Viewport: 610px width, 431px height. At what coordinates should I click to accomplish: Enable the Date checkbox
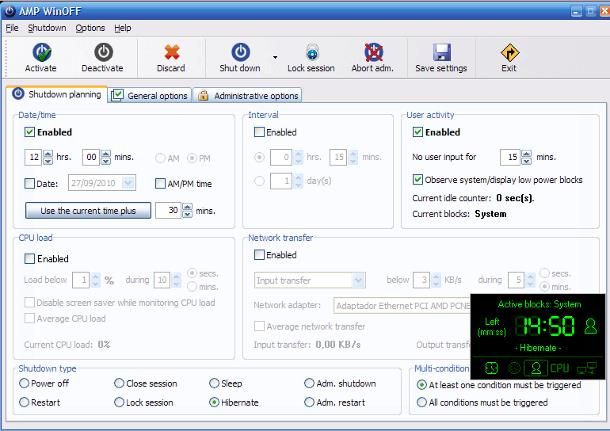[x=30, y=183]
